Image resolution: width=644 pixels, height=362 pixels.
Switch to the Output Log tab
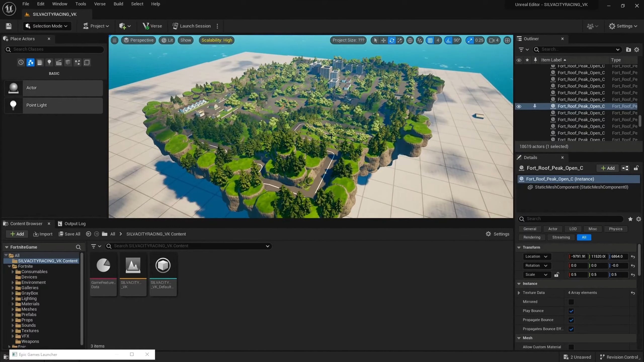click(x=75, y=223)
